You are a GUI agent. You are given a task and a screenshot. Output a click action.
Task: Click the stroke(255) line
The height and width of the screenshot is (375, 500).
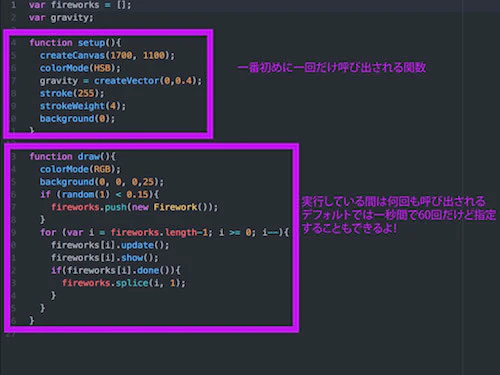pyautogui.click(x=72, y=93)
